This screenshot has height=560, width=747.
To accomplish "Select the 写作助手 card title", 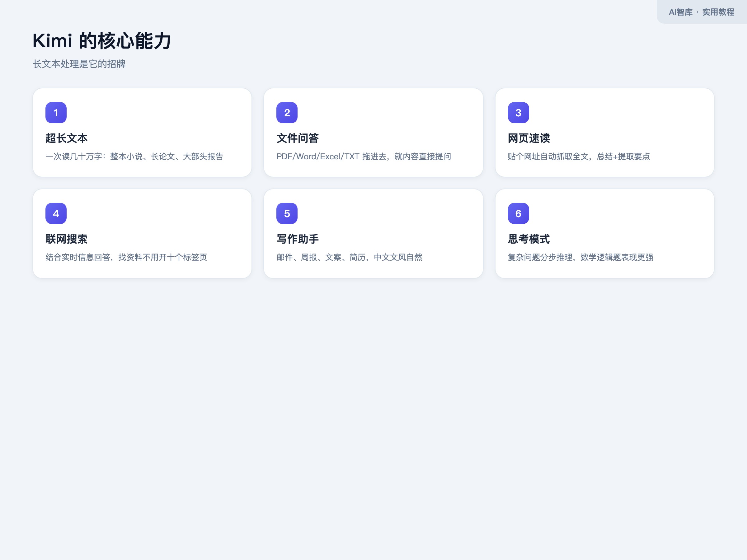I will [x=298, y=239].
